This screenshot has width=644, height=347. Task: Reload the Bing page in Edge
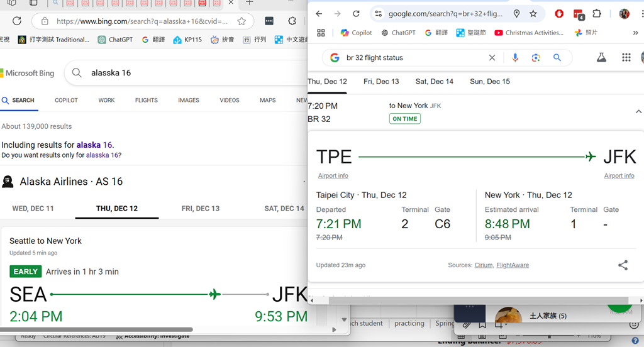coord(17,21)
